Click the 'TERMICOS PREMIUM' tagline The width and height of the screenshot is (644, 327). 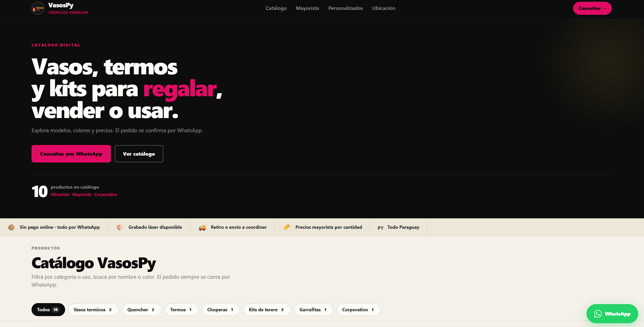tap(68, 13)
